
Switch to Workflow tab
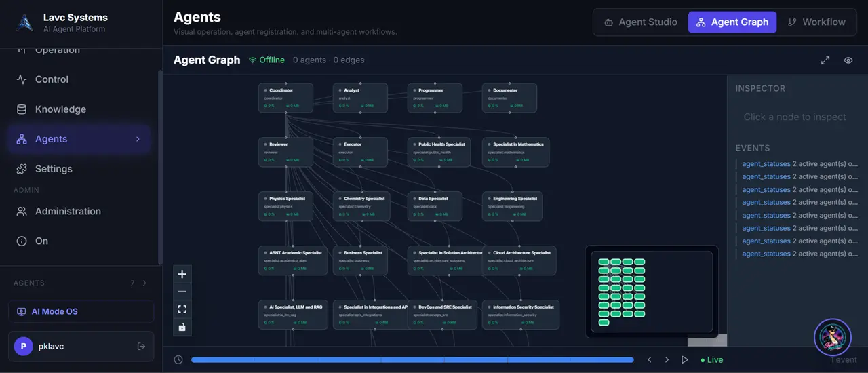click(x=816, y=22)
